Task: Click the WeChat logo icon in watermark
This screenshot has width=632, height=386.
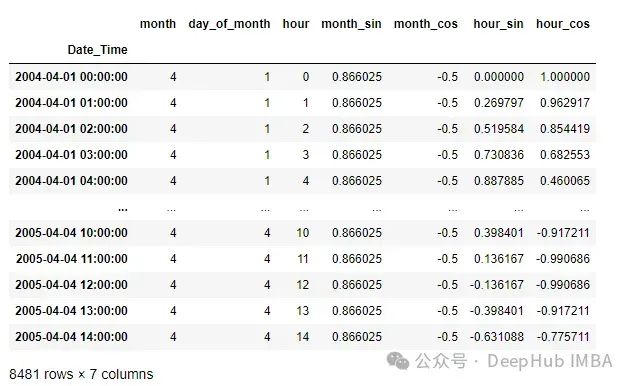Action: [397, 360]
